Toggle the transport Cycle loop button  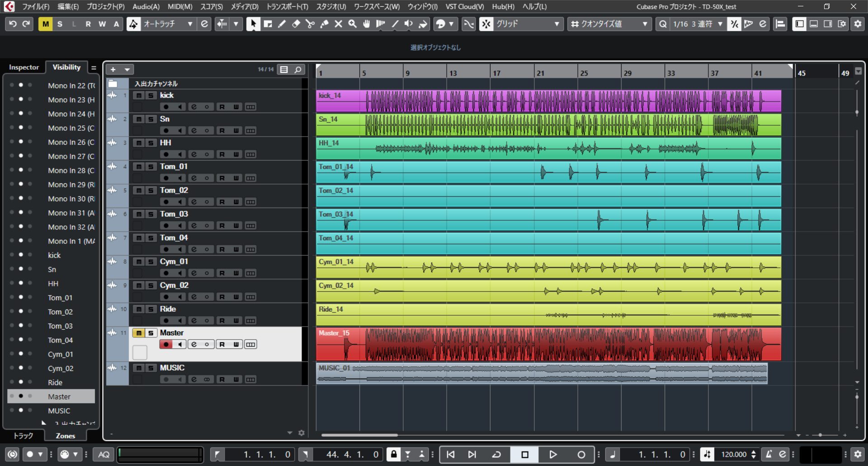tap(496, 454)
